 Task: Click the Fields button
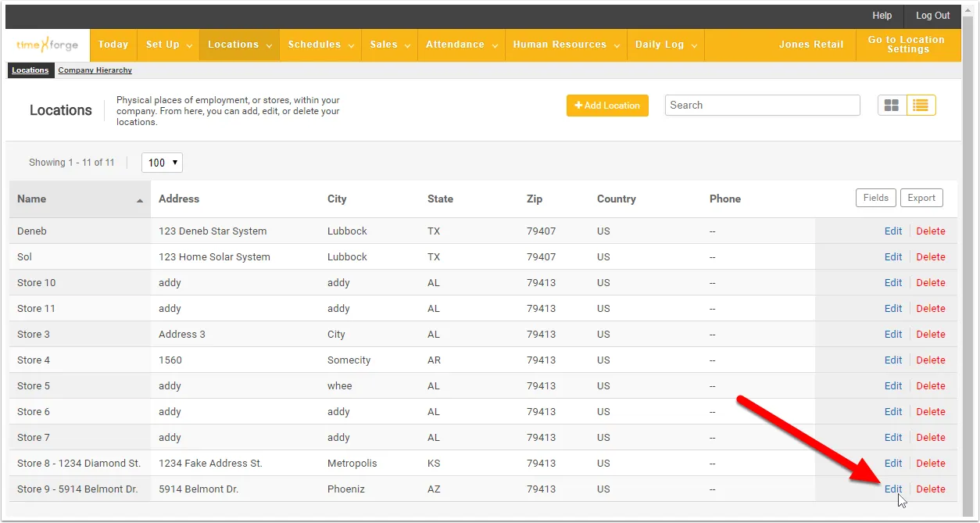[876, 198]
